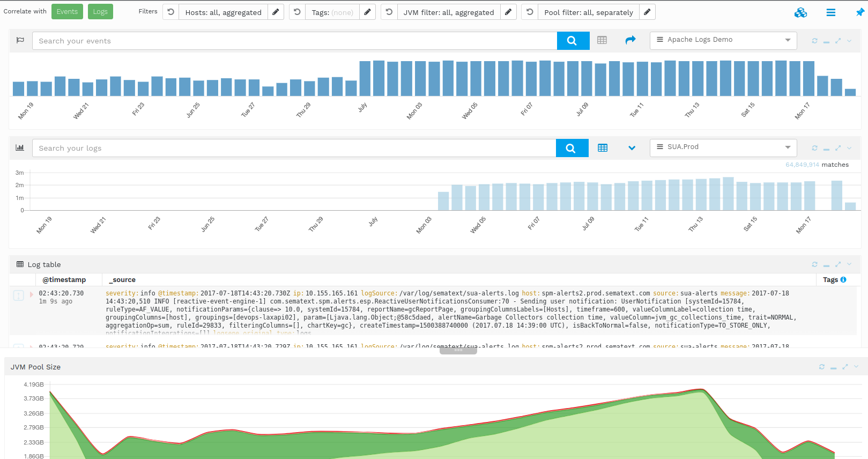The width and height of the screenshot is (868, 459).
Task: Click the Tags info icon in the log table
Action: [x=843, y=280]
